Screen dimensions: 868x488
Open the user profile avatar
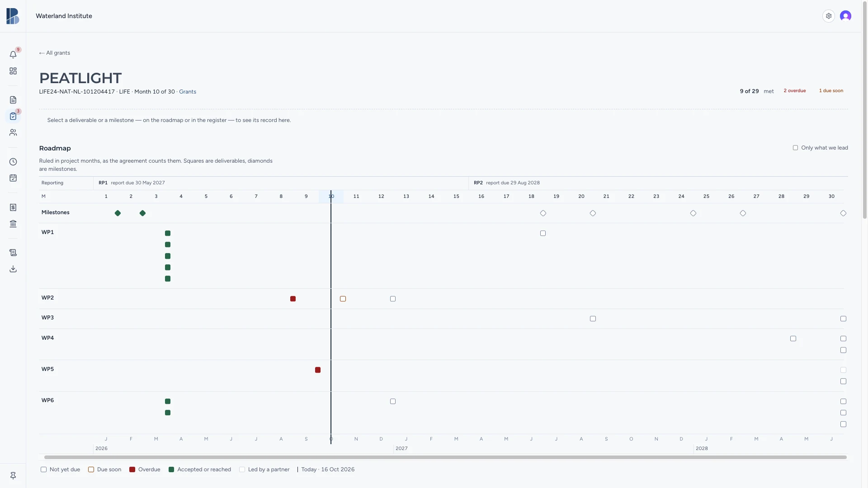(x=845, y=16)
